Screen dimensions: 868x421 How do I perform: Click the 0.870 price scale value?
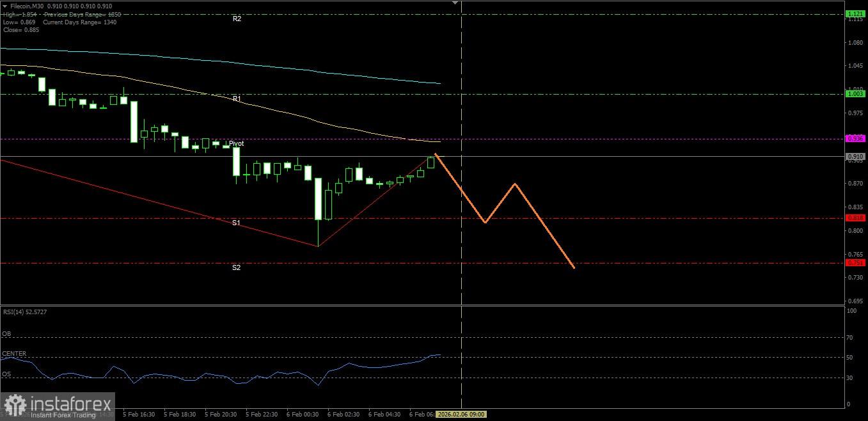pyautogui.click(x=856, y=184)
